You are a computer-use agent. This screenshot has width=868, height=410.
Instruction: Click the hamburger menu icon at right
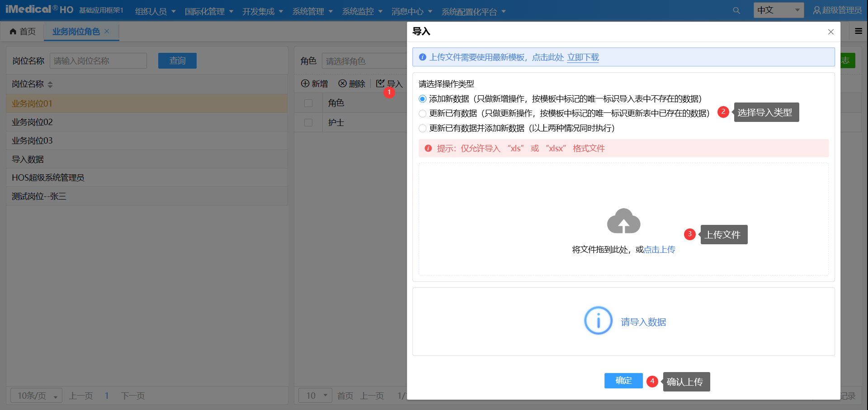tap(858, 31)
